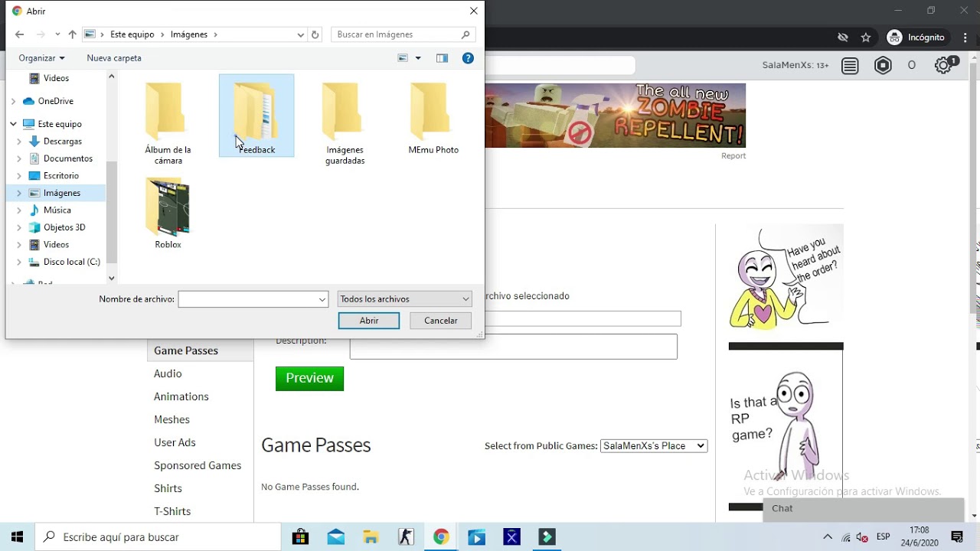
Task: Open the User Ads sidebar tab
Action: (175, 442)
